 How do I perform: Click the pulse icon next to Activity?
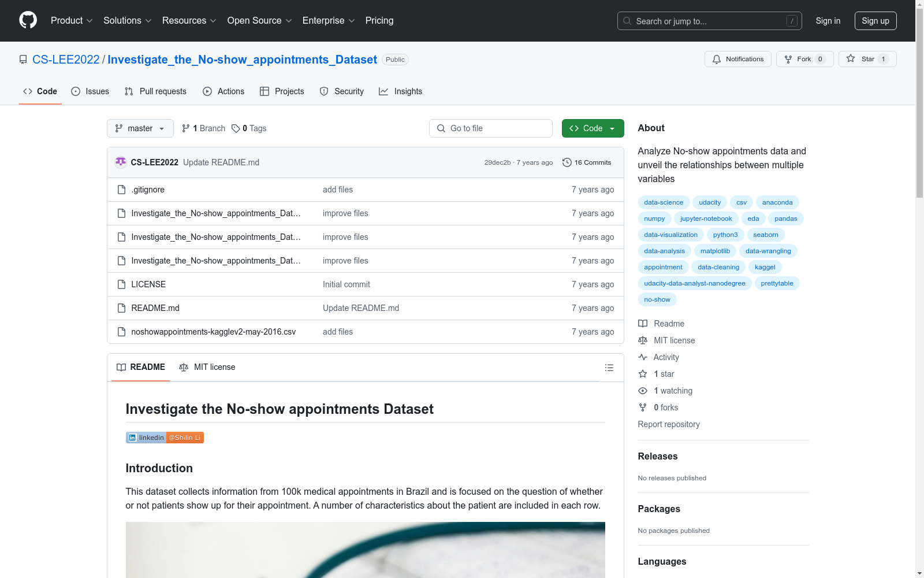643,357
